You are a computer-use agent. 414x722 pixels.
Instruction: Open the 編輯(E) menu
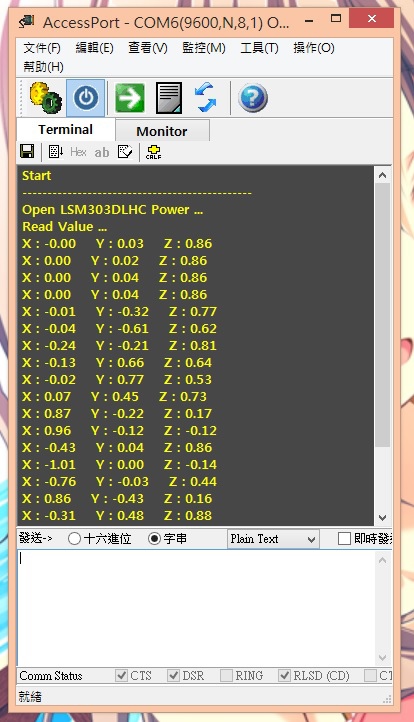94,47
